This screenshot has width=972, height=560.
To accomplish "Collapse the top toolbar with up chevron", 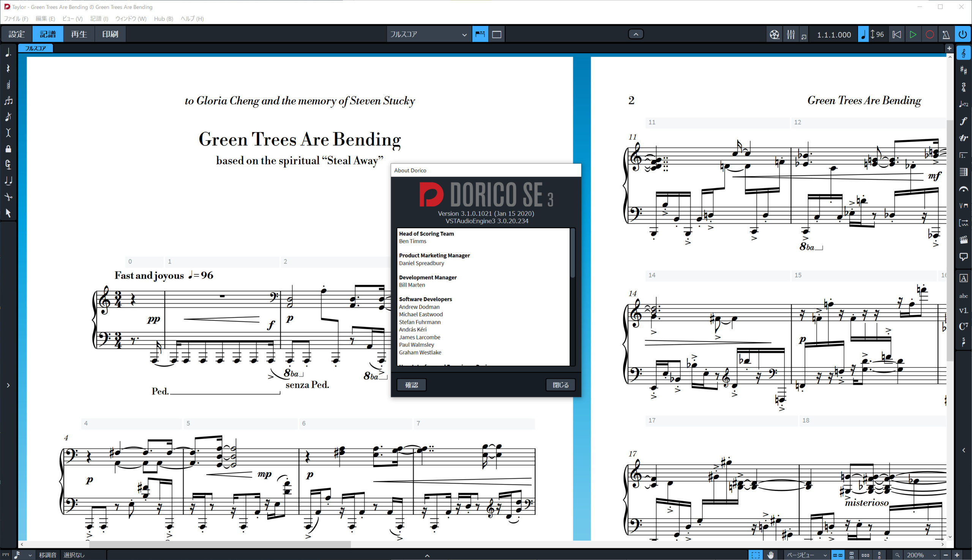I will [x=636, y=34].
